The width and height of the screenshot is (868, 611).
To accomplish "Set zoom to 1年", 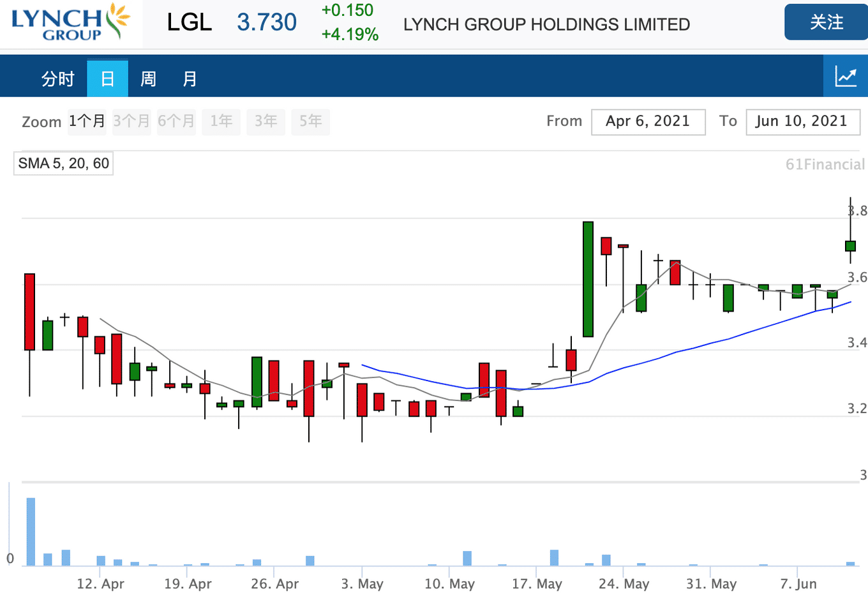I will tap(221, 121).
